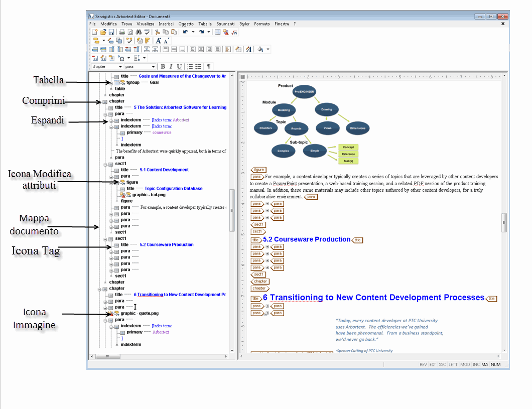Viewport: 532px width, 409px height.
Task: Toggle Underline formatting
Action: click(179, 66)
